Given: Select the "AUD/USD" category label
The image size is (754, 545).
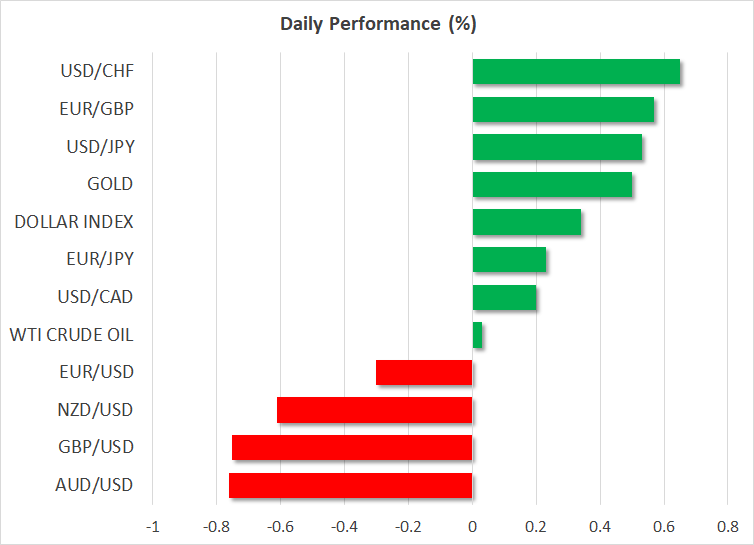Looking at the screenshot, I should pyautogui.click(x=96, y=485).
